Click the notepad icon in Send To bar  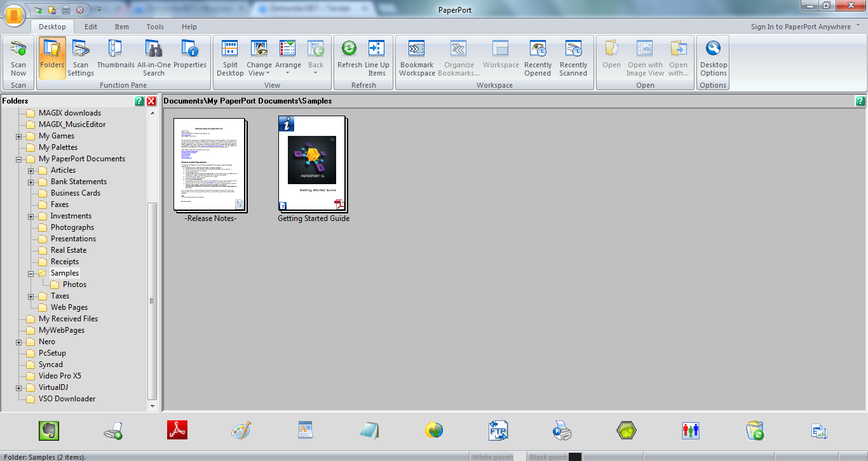369,431
